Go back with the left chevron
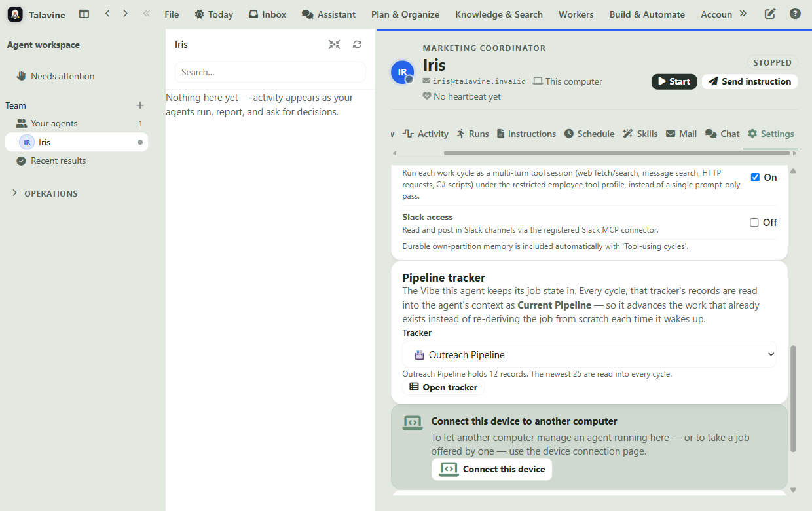Screen dimensions: 812x511 coord(107,14)
